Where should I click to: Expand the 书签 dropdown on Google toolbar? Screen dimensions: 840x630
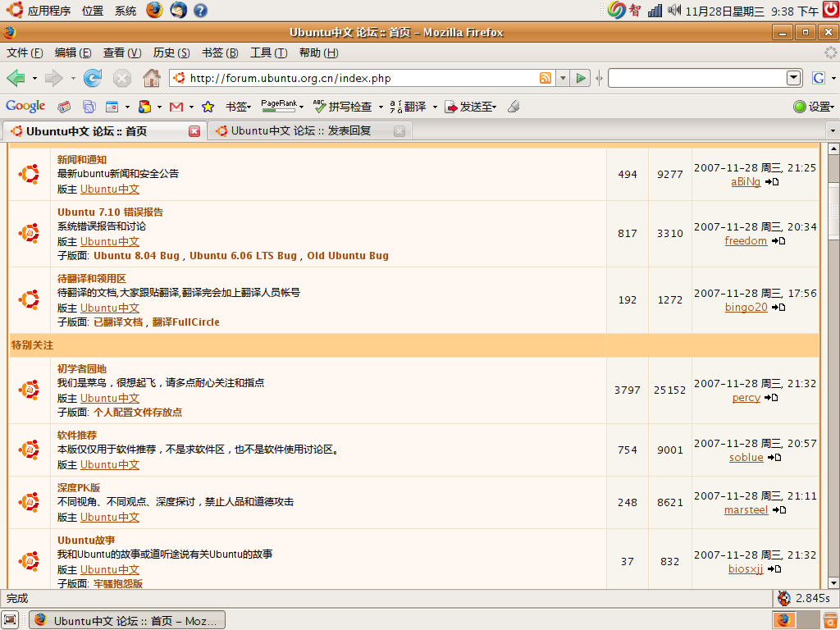tap(239, 107)
